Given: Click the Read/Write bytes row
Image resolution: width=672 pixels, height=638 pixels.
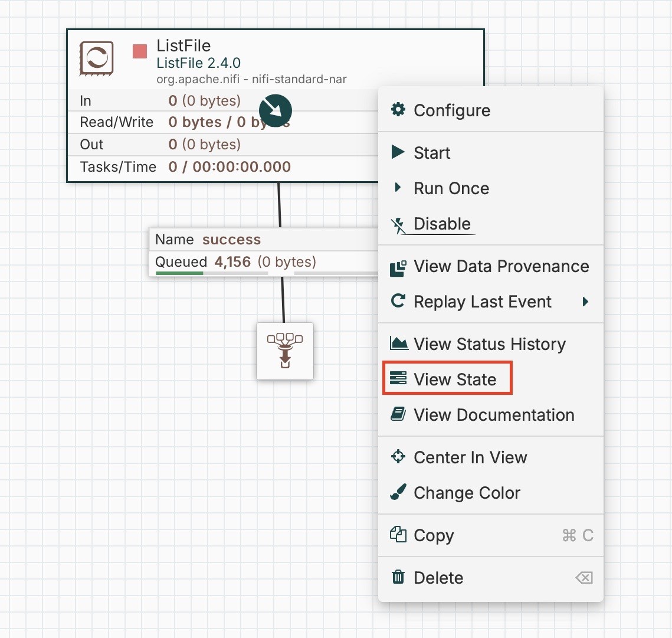Looking at the screenshot, I should 223,122.
